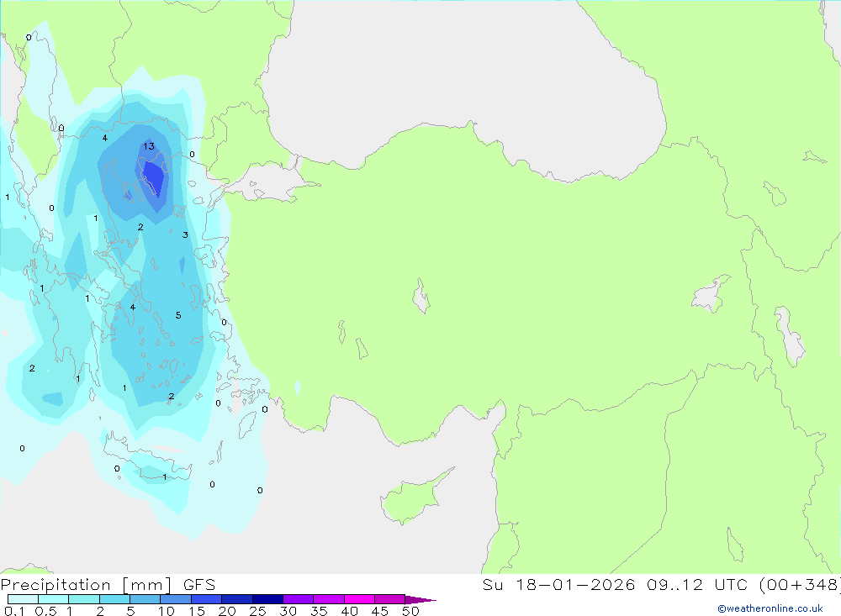
Task: Click the '13' precipitation value on the map
Action: (149, 146)
